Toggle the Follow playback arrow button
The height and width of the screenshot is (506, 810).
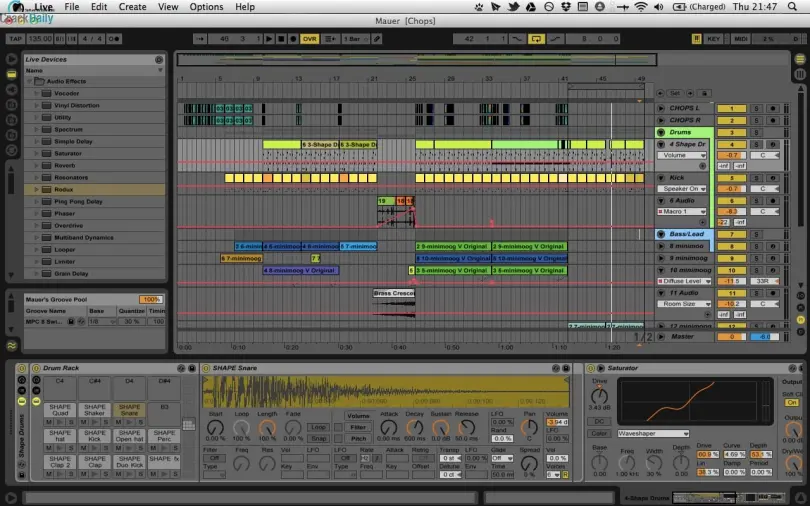[200, 39]
